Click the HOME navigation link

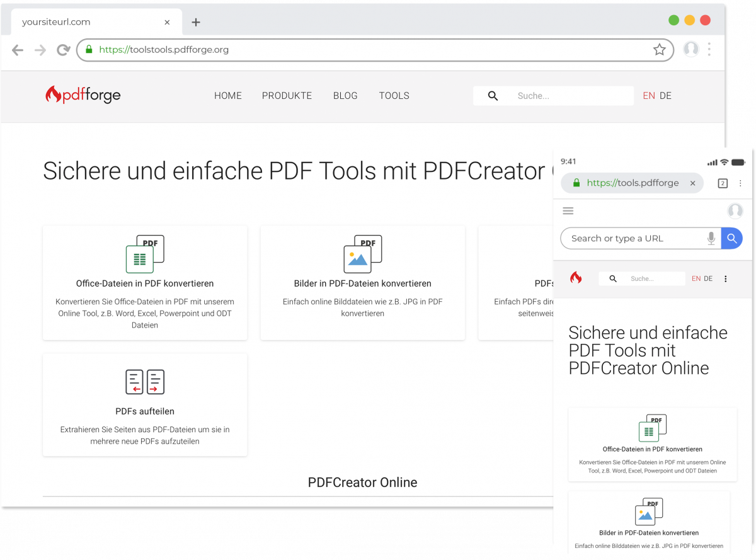coord(228,96)
